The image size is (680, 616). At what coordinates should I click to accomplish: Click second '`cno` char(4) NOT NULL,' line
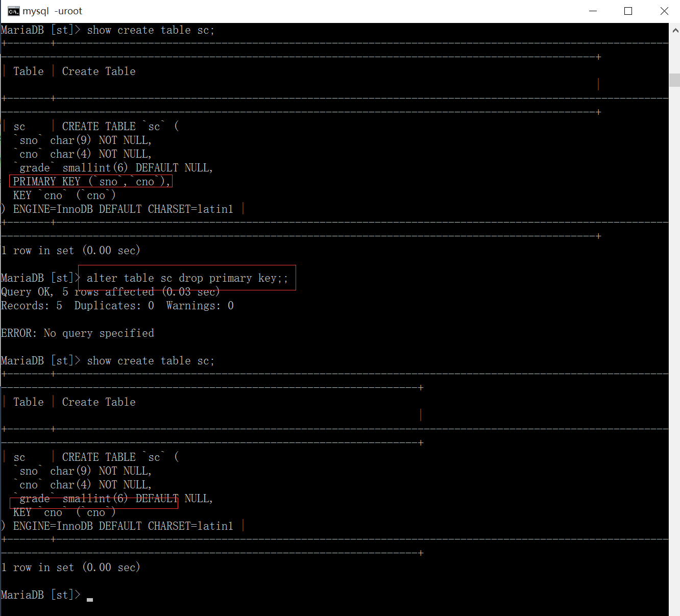(82, 485)
